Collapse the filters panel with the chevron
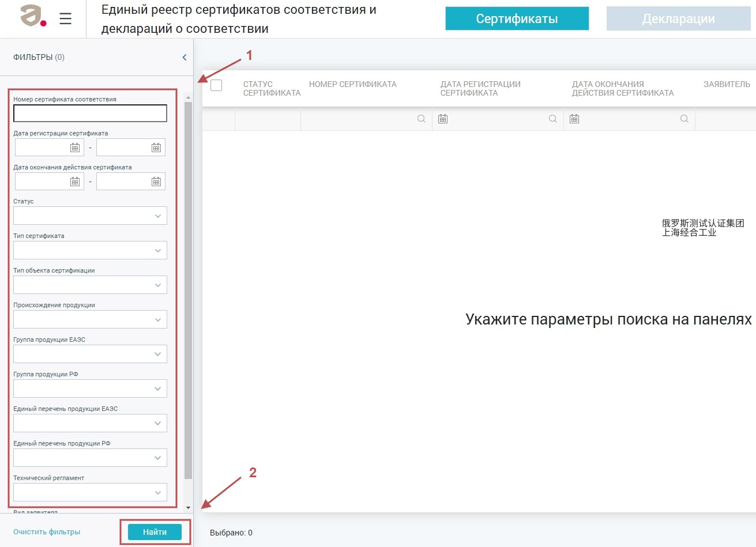Screen dimensions: 756x547 [185, 57]
